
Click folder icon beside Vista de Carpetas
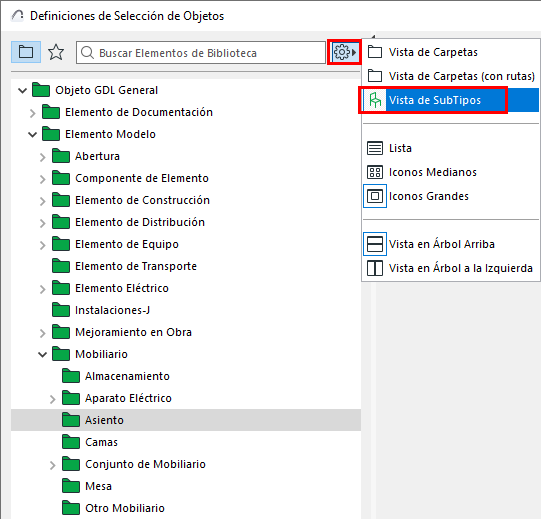tap(375, 52)
